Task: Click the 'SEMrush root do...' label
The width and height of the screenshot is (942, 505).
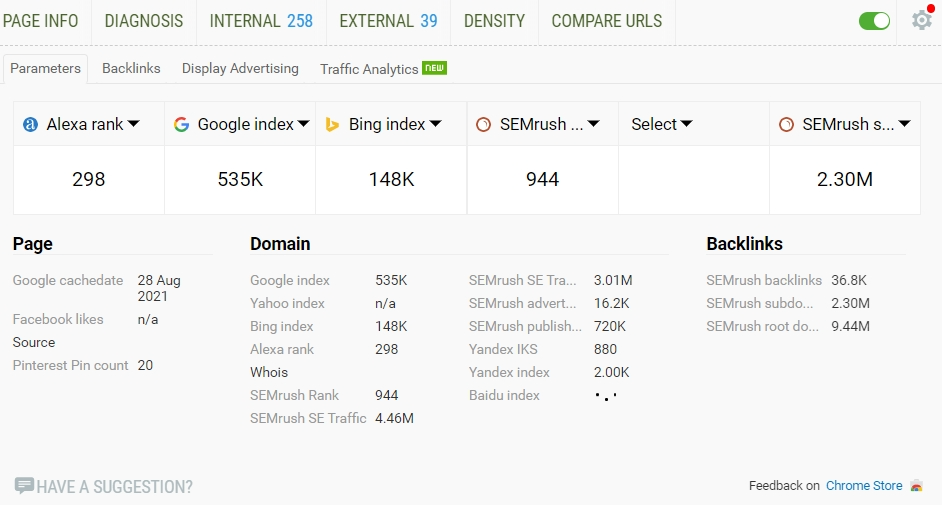Action: pyautogui.click(x=762, y=326)
